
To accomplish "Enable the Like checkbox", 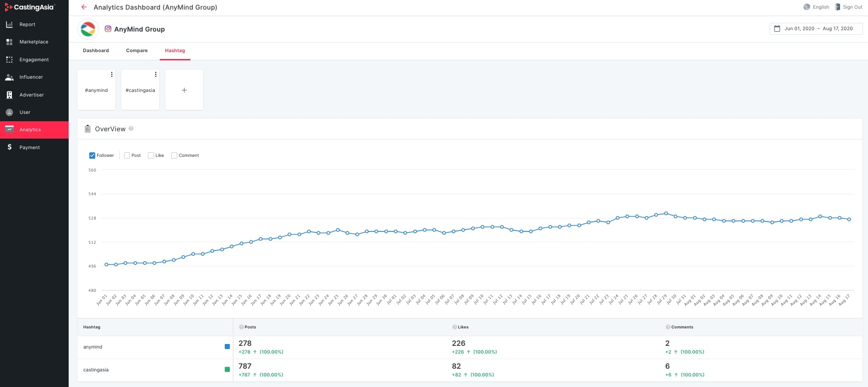I will tap(151, 156).
